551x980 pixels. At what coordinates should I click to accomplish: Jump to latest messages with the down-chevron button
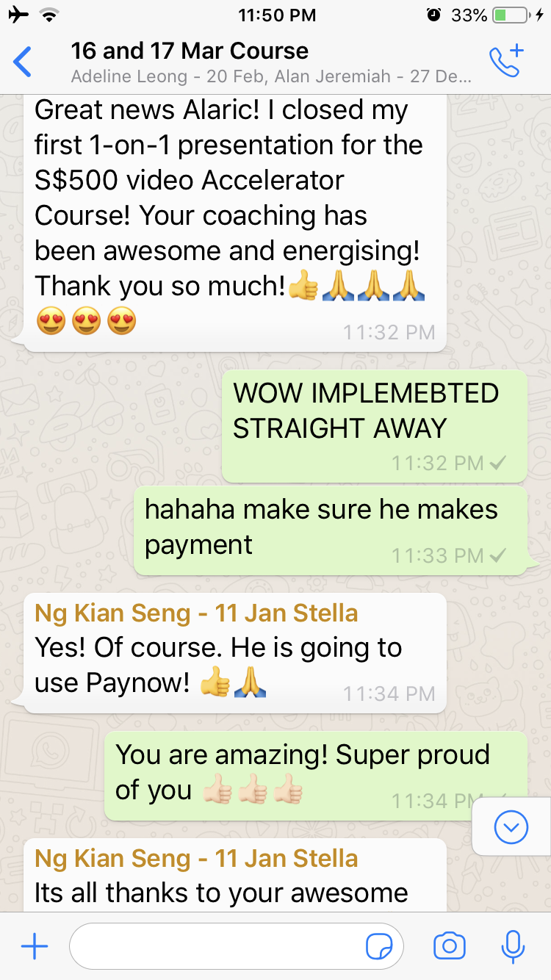(x=511, y=828)
